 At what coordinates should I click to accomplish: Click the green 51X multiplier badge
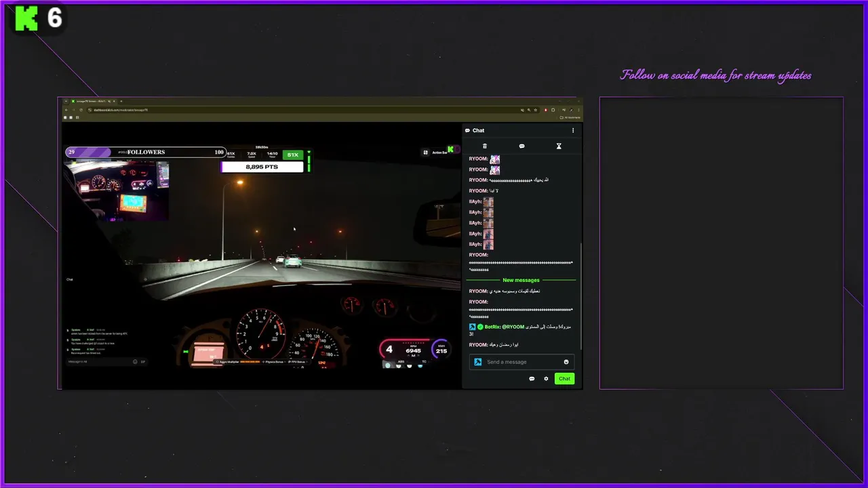point(292,155)
